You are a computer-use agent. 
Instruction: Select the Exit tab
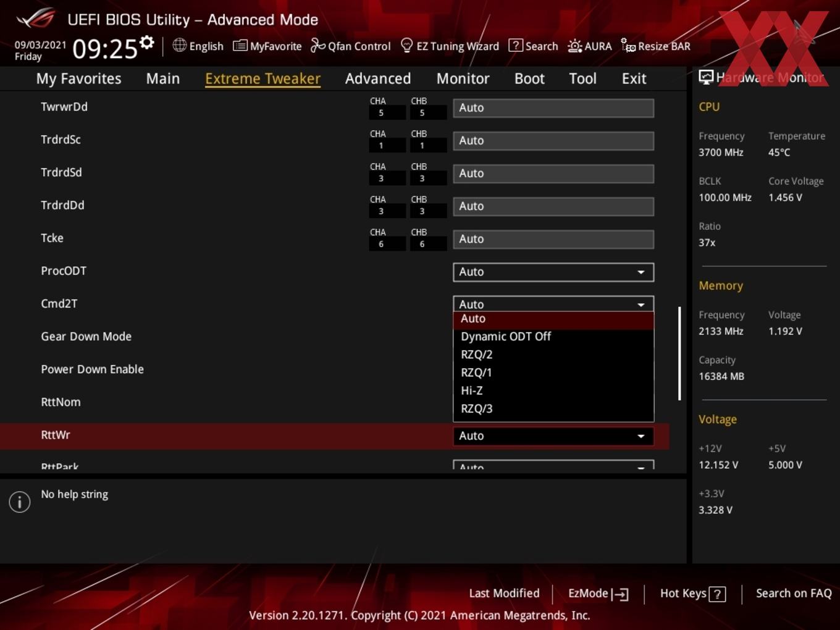[x=634, y=78]
